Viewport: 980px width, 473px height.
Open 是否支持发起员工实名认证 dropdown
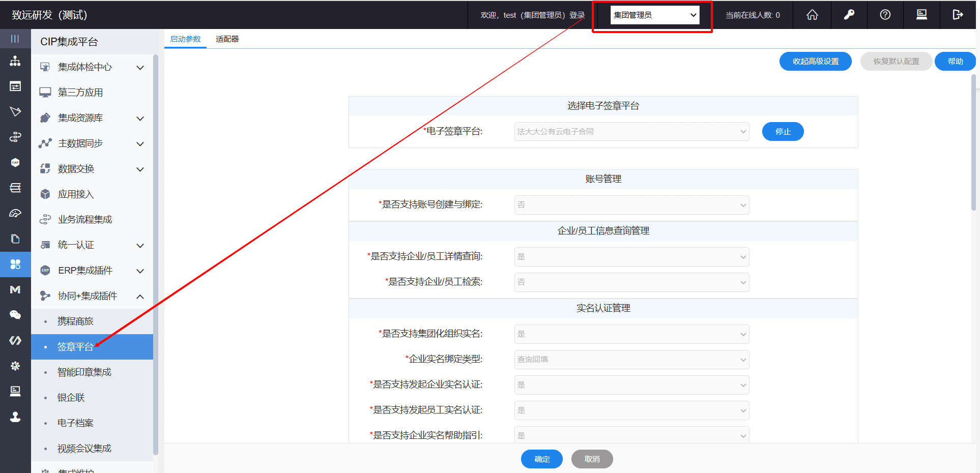[x=631, y=410]
